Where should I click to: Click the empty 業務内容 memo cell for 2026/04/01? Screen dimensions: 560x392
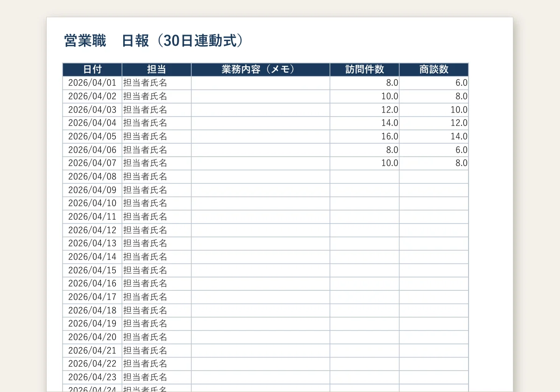point(260,83)
